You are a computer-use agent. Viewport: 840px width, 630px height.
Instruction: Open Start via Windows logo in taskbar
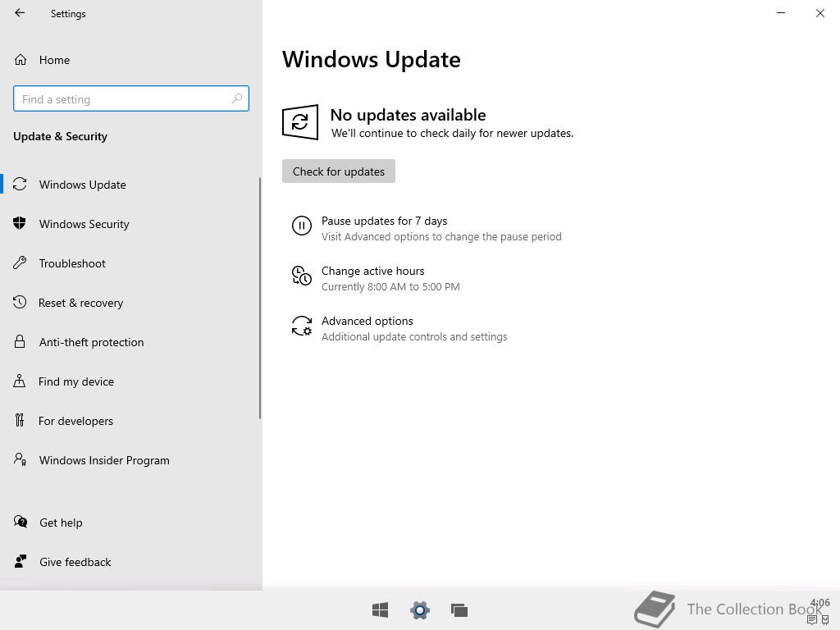pyautogui.click(x=381, y=609)
